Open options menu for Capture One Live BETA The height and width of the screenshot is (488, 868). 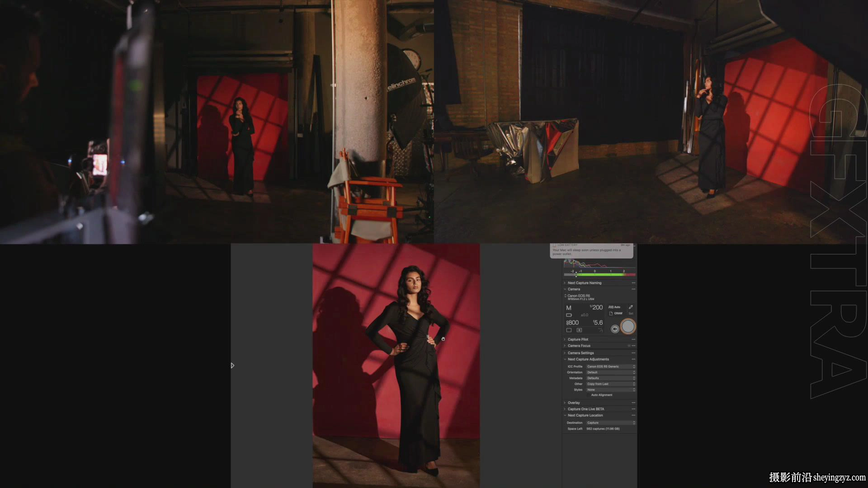633,409
